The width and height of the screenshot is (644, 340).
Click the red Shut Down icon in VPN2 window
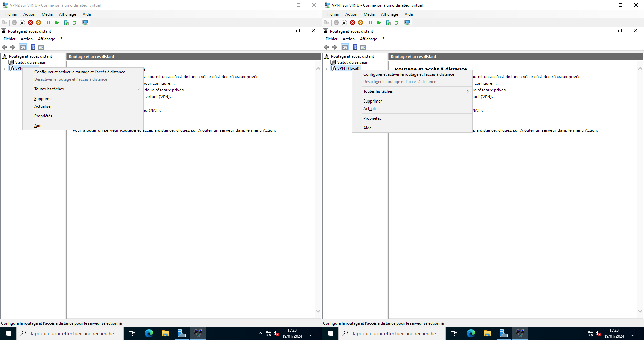click(31, 23)
